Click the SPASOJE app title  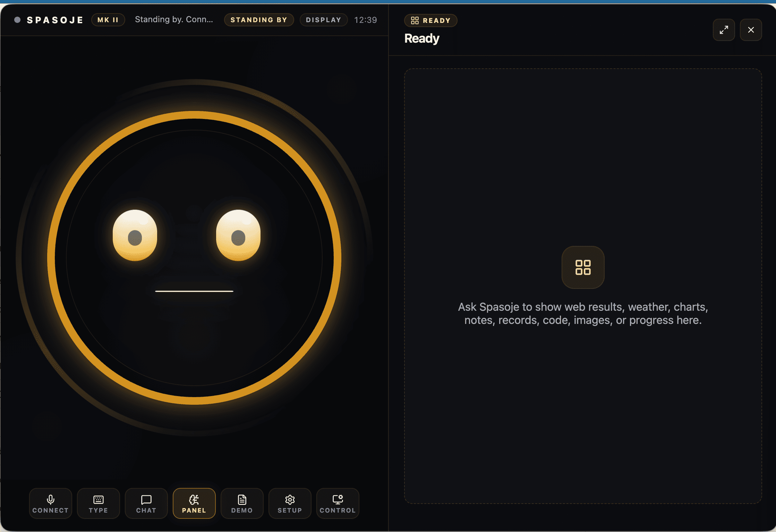coord(55,20)
